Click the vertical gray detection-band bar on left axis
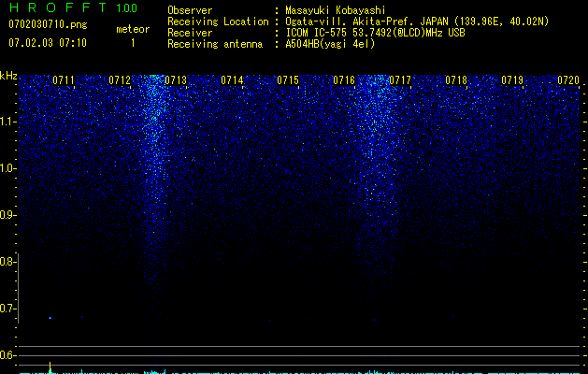This screenshot has height=374, width=588. 19,288
